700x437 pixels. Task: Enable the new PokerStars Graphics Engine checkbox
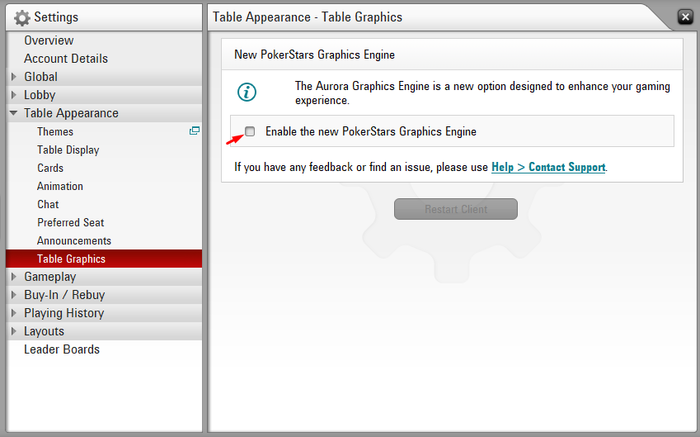click(250, 131)
